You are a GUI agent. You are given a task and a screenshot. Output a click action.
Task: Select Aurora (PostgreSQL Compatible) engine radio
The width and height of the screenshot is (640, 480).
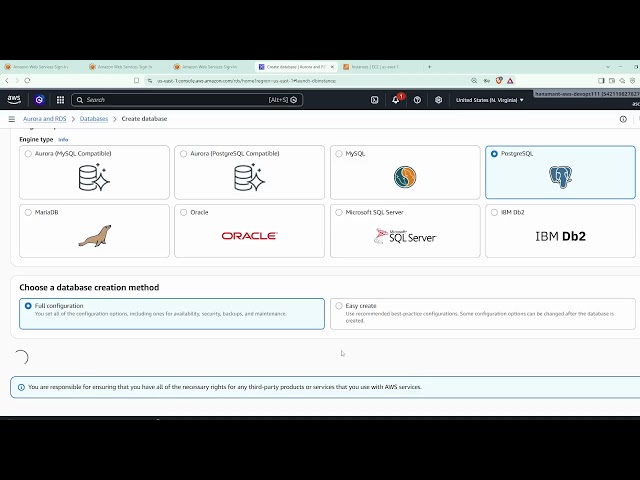pos(183,154)
